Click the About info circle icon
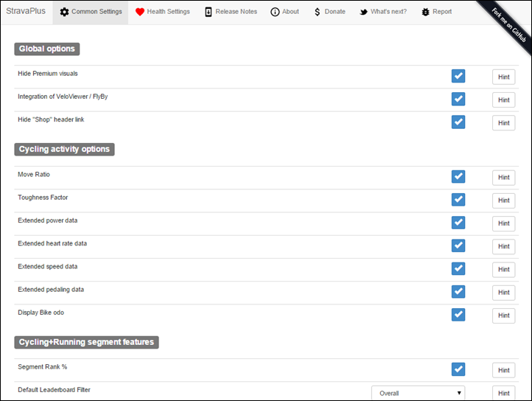Image resolution: width=532 pixels, height=401 pixels. pyautogui.click(x=275, y=12)
